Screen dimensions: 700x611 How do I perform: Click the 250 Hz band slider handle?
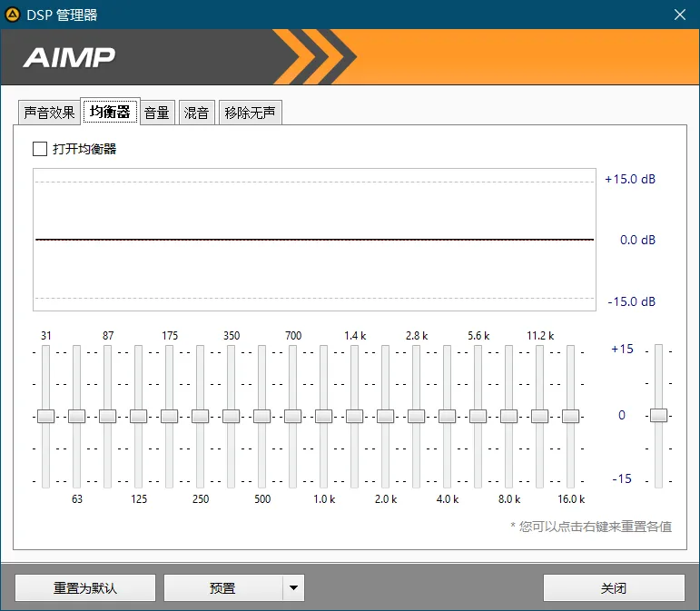click(200, 416)
